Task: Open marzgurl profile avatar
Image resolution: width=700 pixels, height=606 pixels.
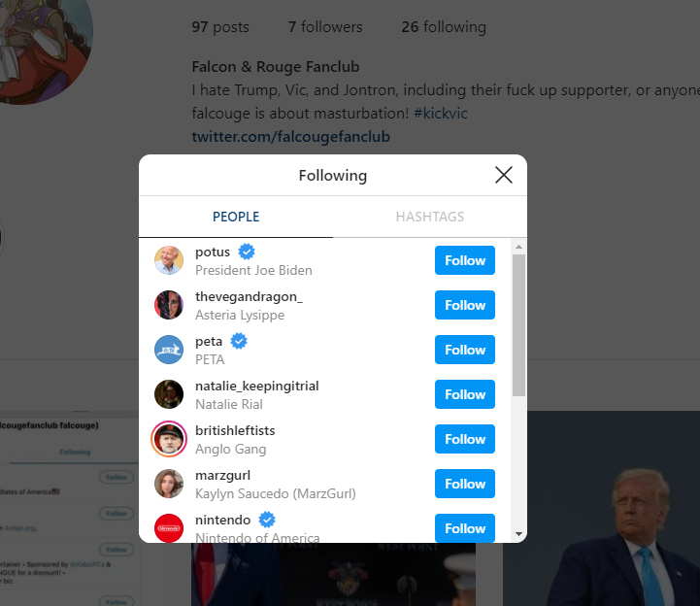Action: [x=169, y=484]
